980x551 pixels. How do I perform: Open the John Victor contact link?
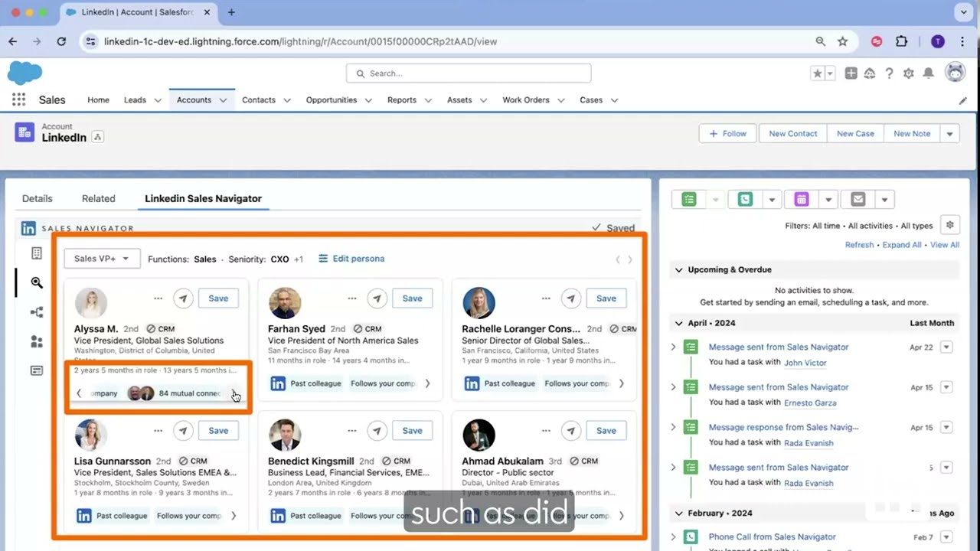click(805, 363)
